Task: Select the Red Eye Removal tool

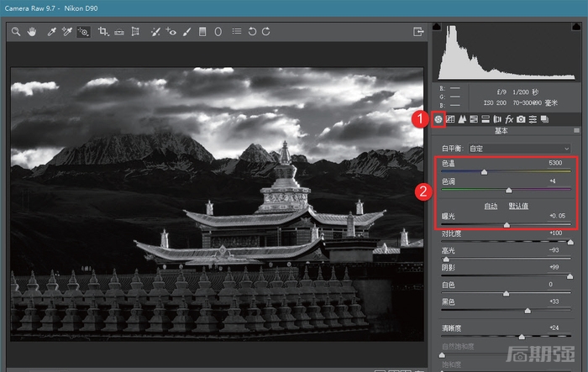Action: pos(171,32)
